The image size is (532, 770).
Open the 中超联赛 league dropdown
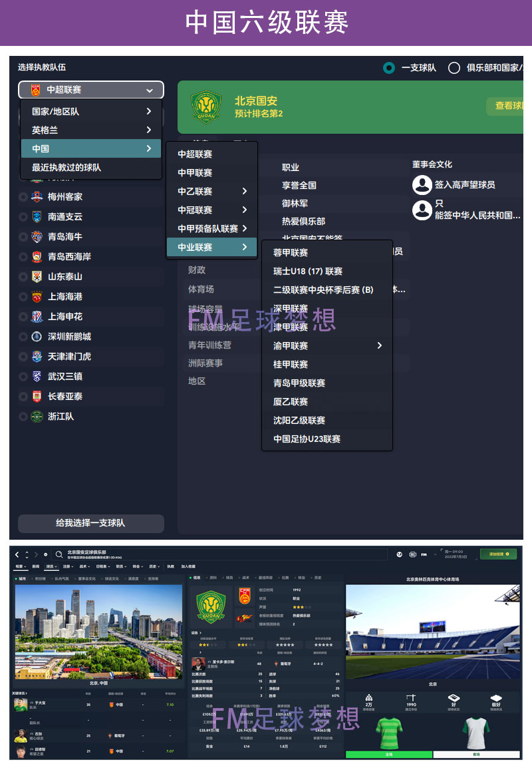pyautogui.click(x=91, y=90)
